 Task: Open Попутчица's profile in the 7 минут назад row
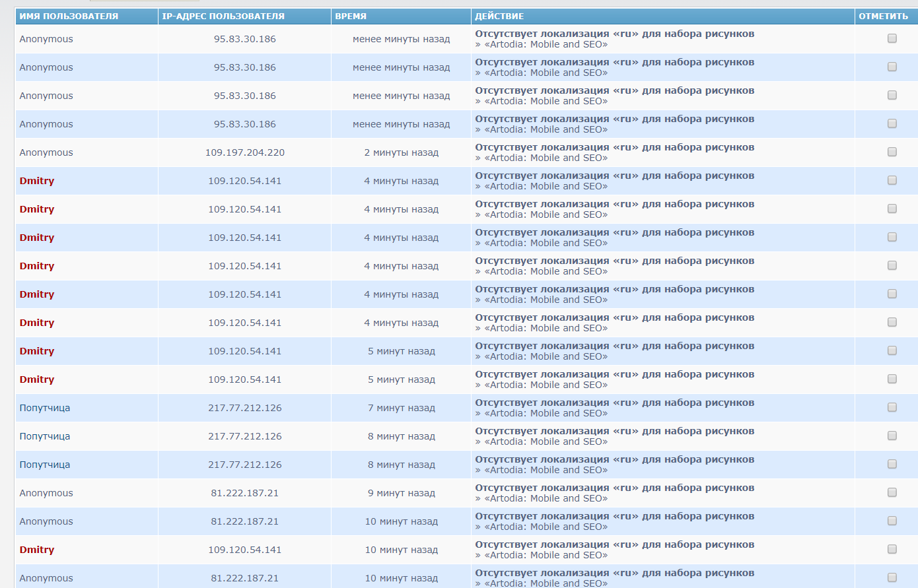tap(45, 408)
